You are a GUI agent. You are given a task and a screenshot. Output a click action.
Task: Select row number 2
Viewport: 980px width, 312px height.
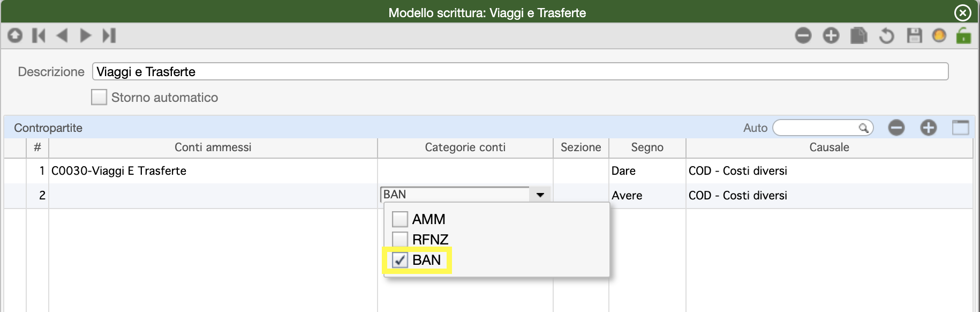(37, 196)
